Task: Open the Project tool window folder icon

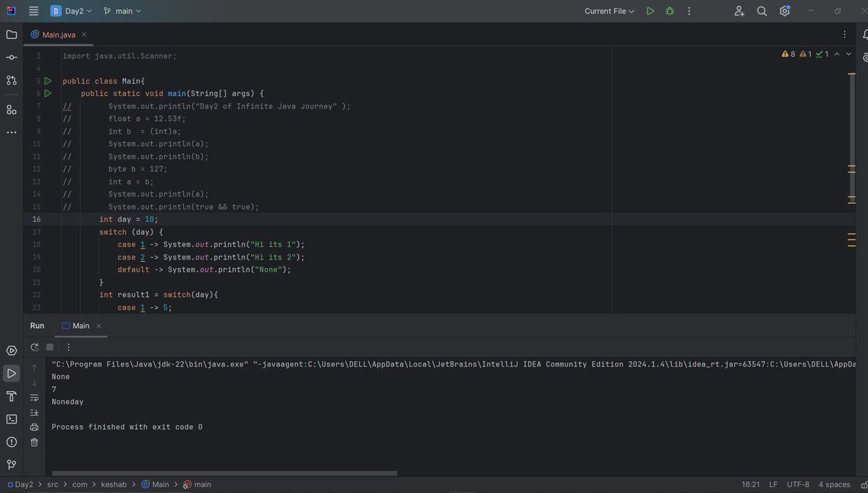Action: click(x=12, y=34)
